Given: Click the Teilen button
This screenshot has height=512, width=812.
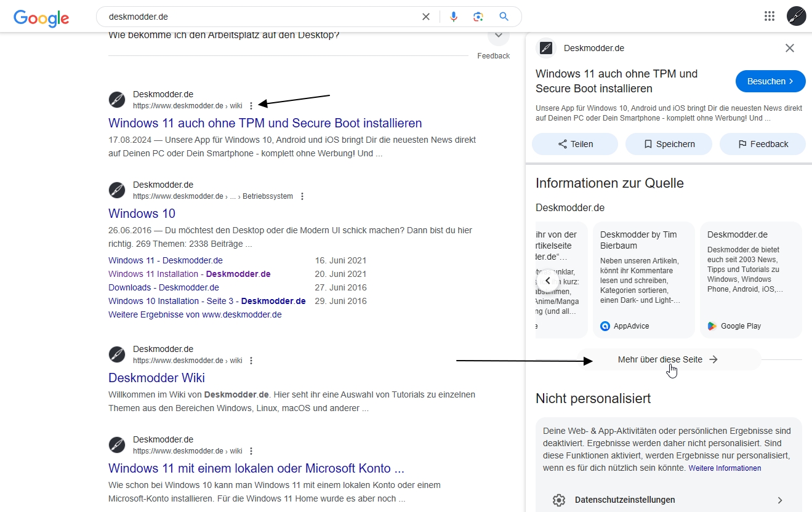Looking at the screenshot, I should 575,144.
